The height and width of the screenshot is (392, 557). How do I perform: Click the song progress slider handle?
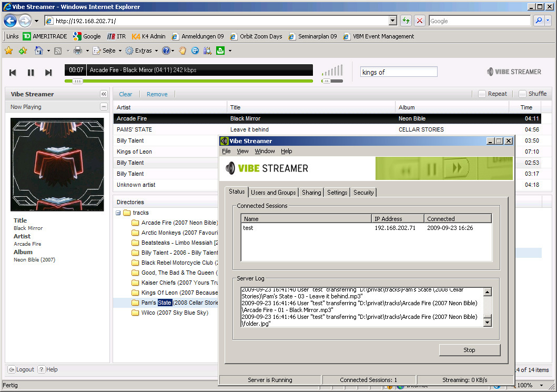(77, 82)
